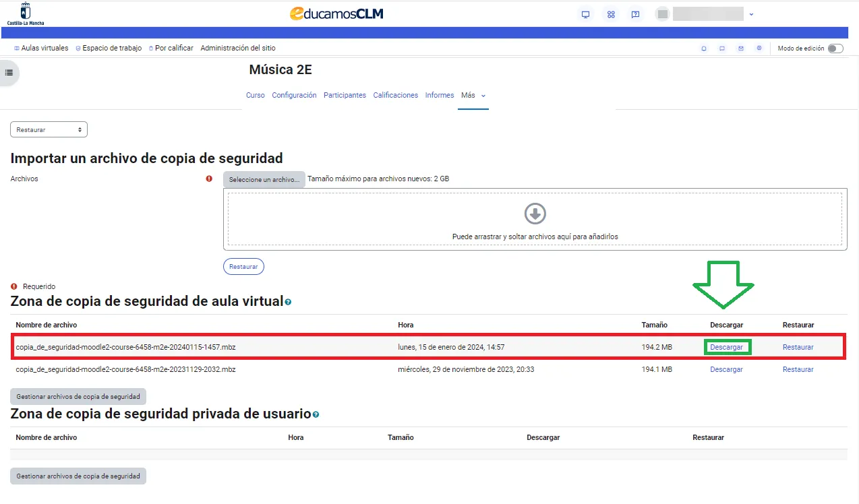Open the user account dropdown arrow
This screenshot has width=859, height=504.
click(x=751, y=13)
